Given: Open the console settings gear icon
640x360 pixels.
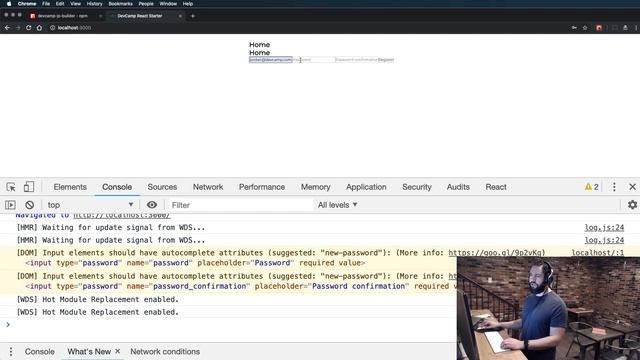Looking at the screenshot, I should point(632,205).
